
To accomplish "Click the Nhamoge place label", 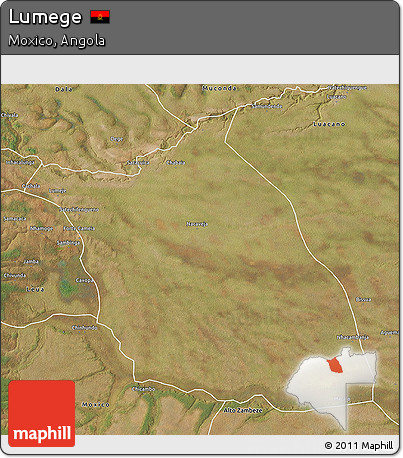I will tap(42, 228).
